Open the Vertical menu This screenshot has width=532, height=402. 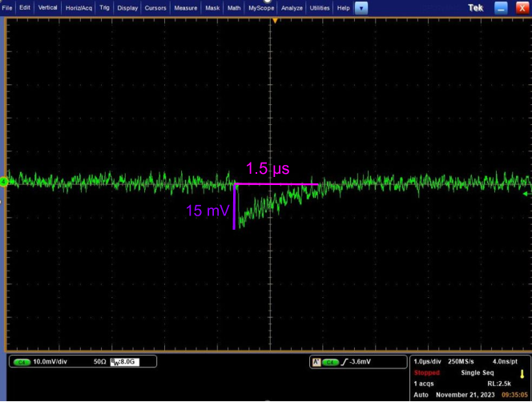(48, 7)
